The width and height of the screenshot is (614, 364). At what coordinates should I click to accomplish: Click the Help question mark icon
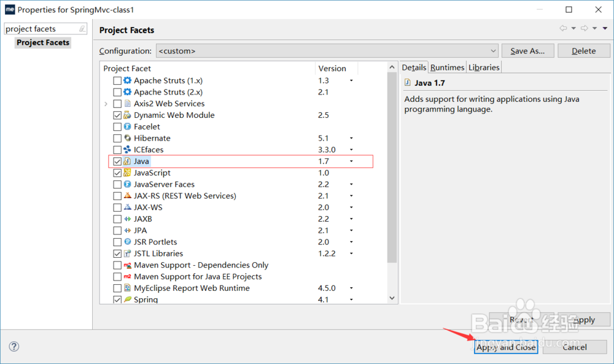pos(14,347)
